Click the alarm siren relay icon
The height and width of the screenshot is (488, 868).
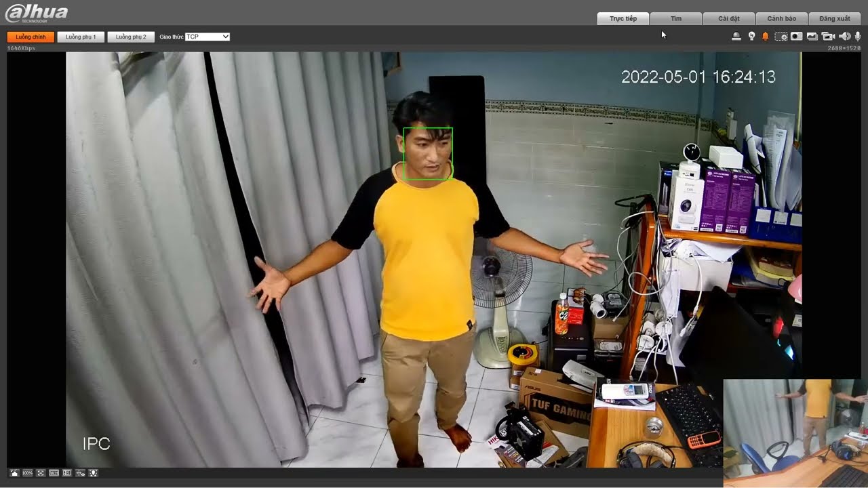[736, 37]
